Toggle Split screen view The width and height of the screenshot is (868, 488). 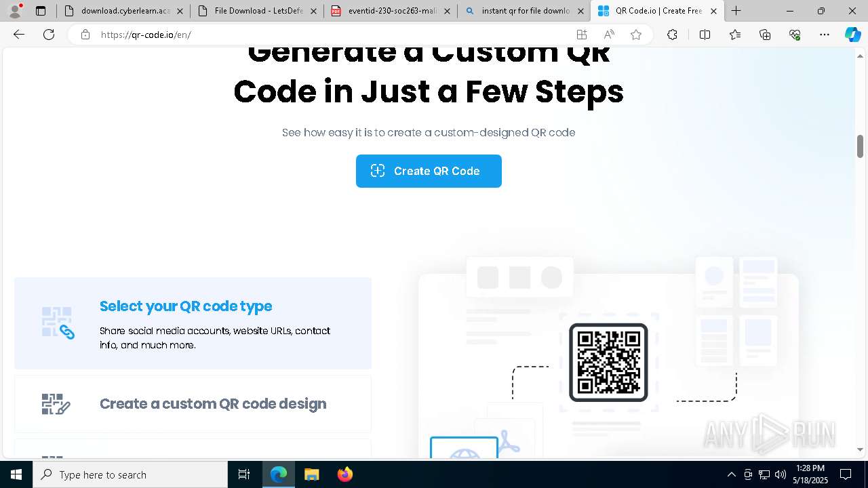(705, 35)
